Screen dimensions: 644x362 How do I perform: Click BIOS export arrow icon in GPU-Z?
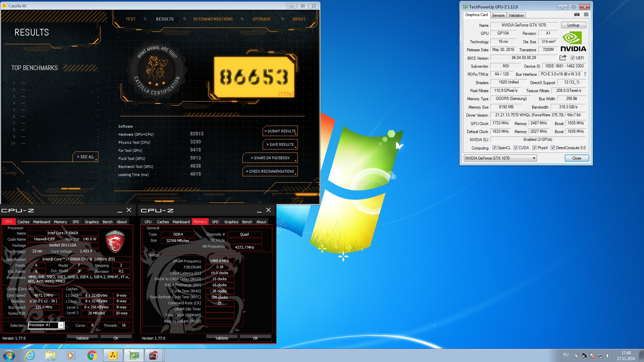tap(563, 58)
